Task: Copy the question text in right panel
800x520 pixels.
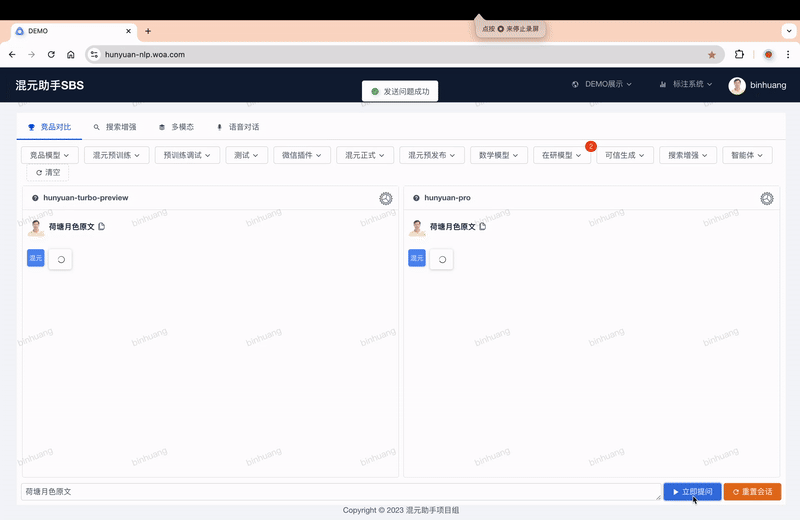Action: tap(483, 227)
